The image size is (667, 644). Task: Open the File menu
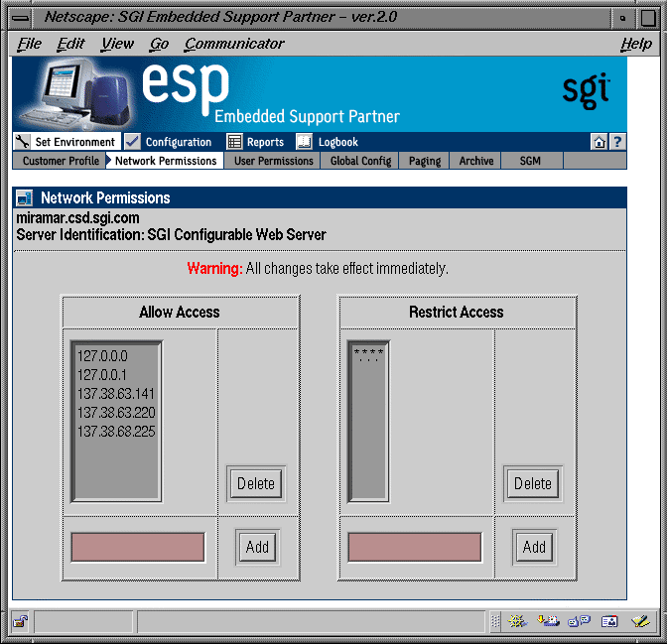coord(30,44)
